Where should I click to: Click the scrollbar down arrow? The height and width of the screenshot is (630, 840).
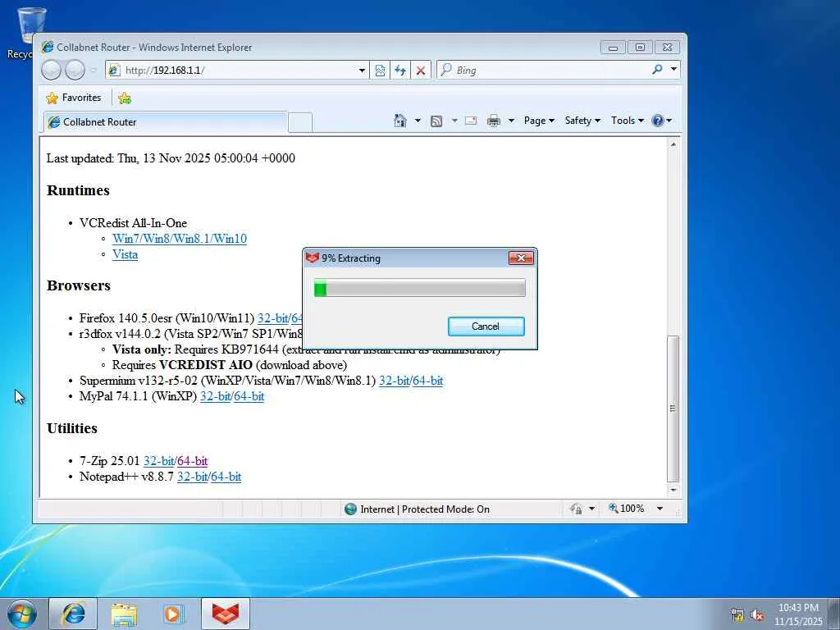673,490
